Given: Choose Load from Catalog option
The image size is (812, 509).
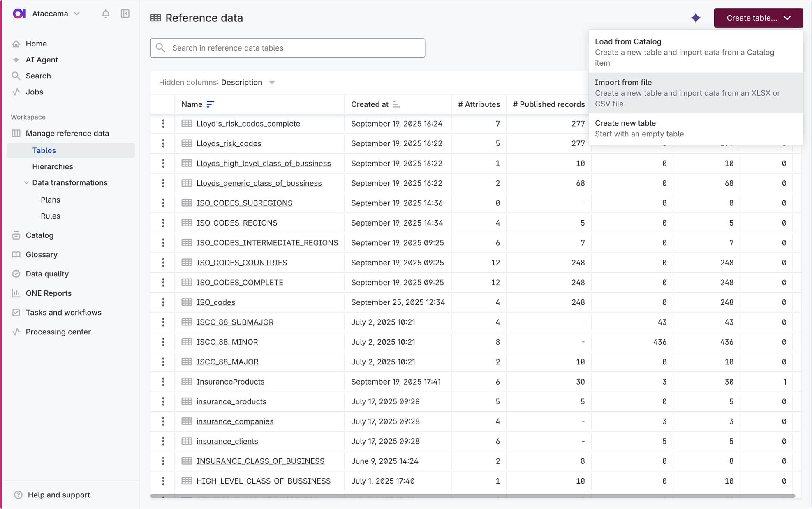Looking at the screenshot, I should [628, 41].
